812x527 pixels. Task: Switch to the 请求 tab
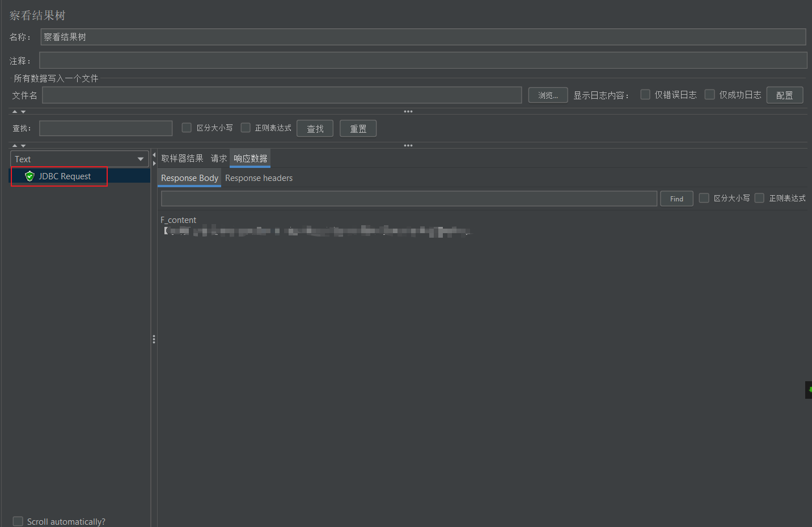219,158
